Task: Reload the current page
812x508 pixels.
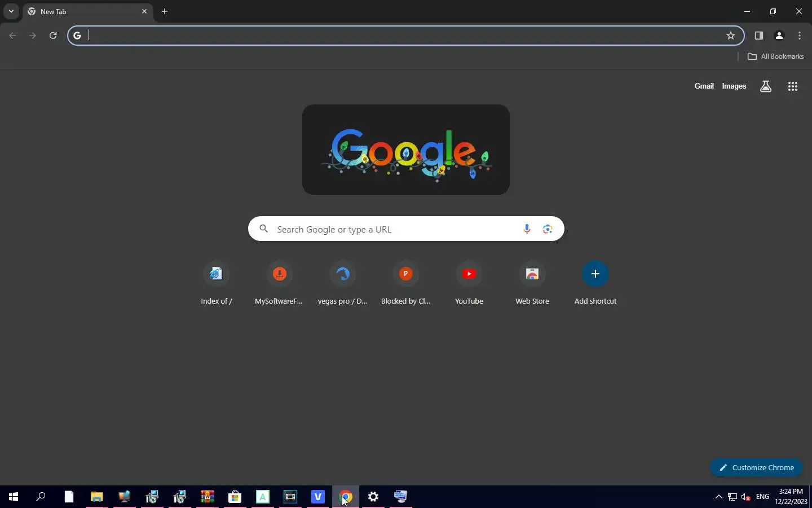Action: point(53,36)
